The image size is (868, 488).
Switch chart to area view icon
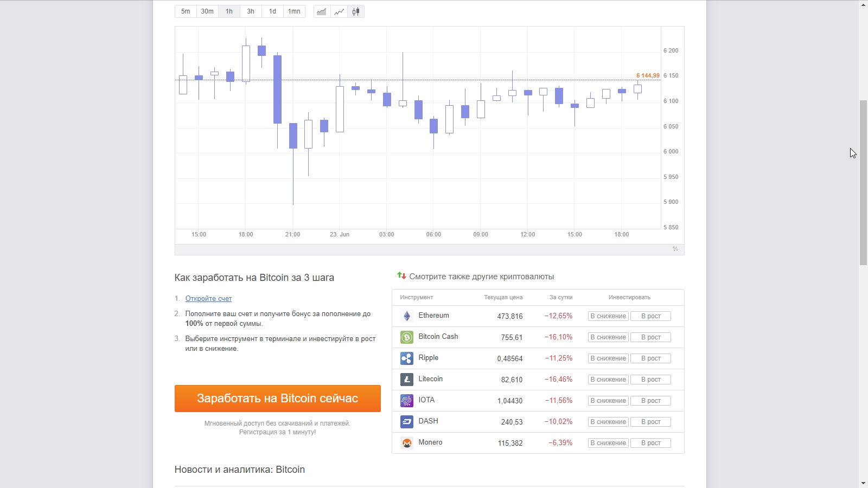tap(322, 11)
